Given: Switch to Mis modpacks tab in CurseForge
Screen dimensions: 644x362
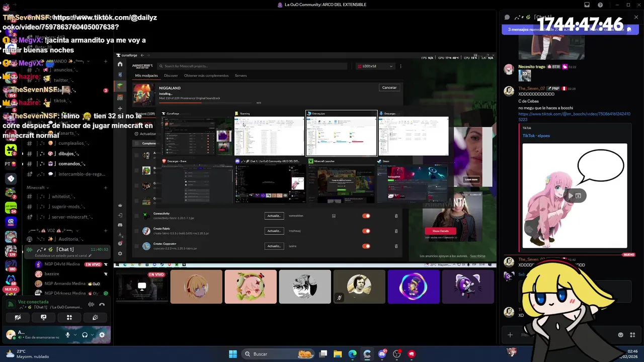Looking at the screenshot, I should click(x=146, y=75).
